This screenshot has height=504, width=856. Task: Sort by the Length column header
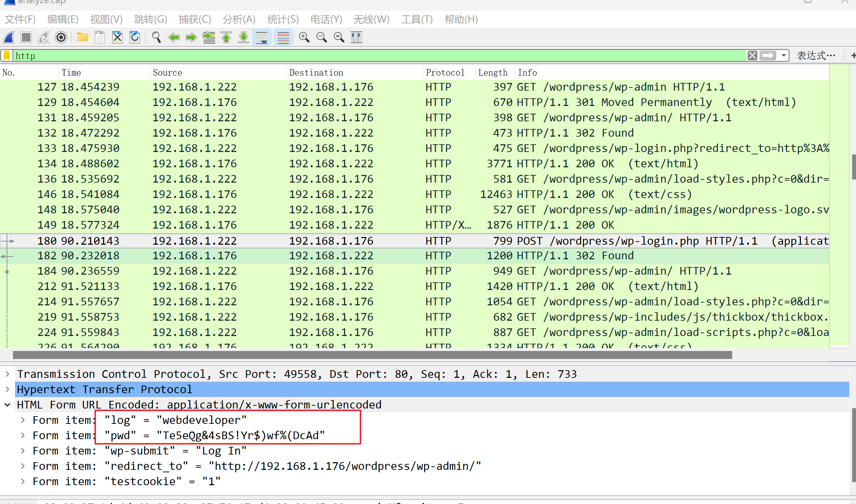[495, 72]
